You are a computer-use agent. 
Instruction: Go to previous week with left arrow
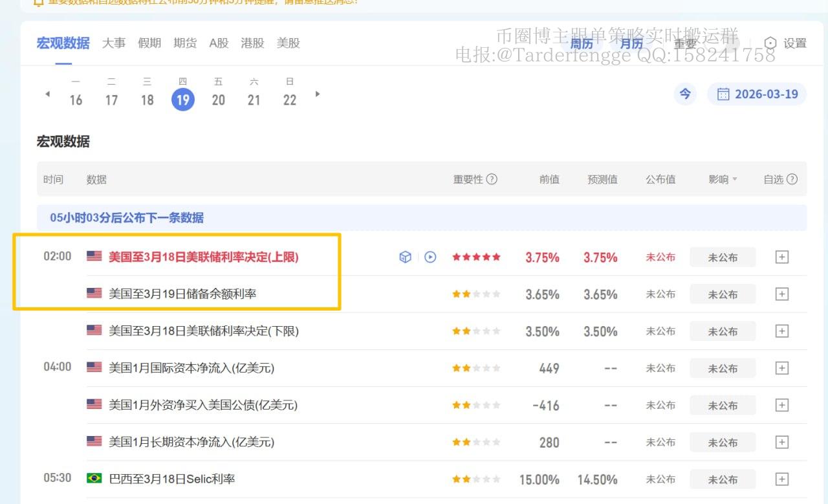(x=47, y=94)
